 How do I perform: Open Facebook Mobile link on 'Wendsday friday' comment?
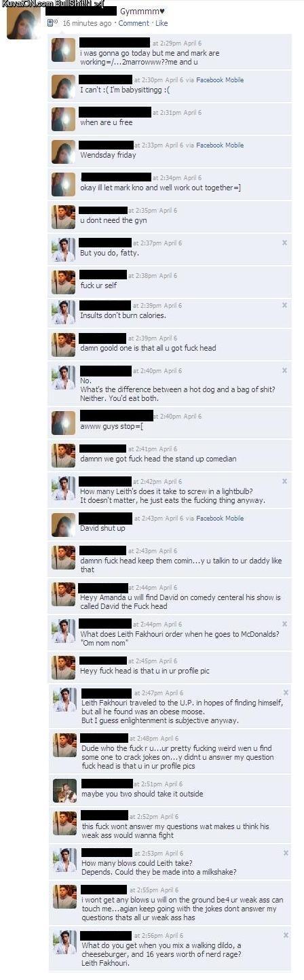[220, 145]
